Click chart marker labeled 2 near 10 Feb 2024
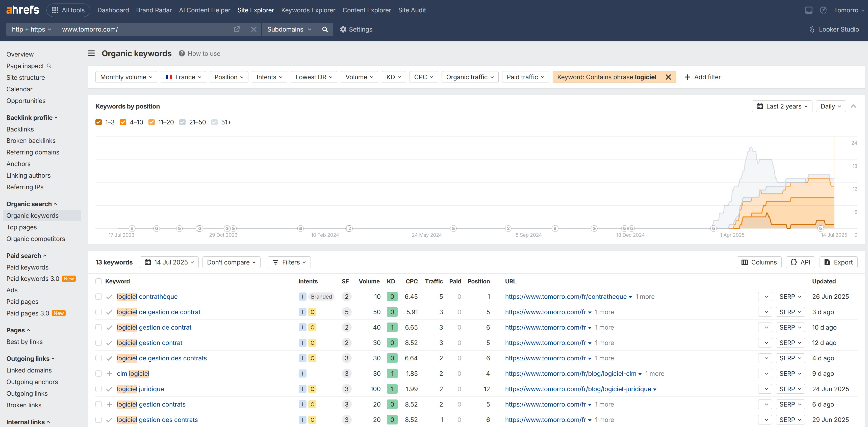Screen dimensions: 868x427 pyautogui.click(x=350, y=229)
